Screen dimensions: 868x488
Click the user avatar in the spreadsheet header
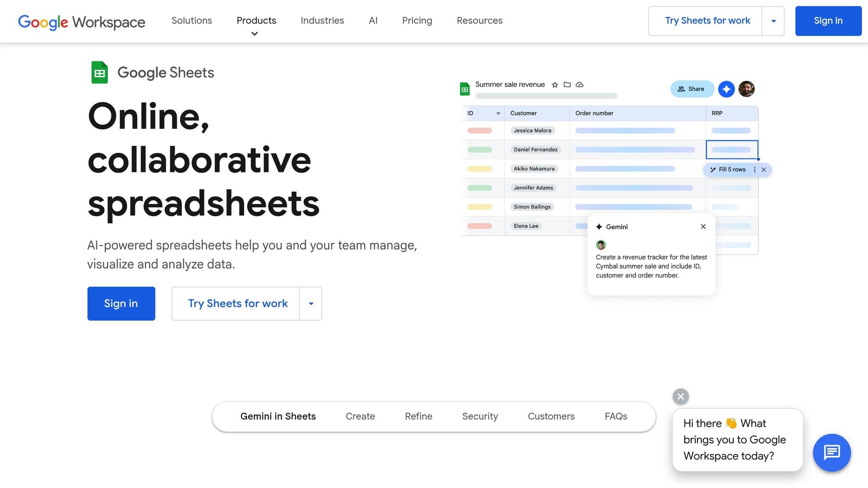click(746, 89)
